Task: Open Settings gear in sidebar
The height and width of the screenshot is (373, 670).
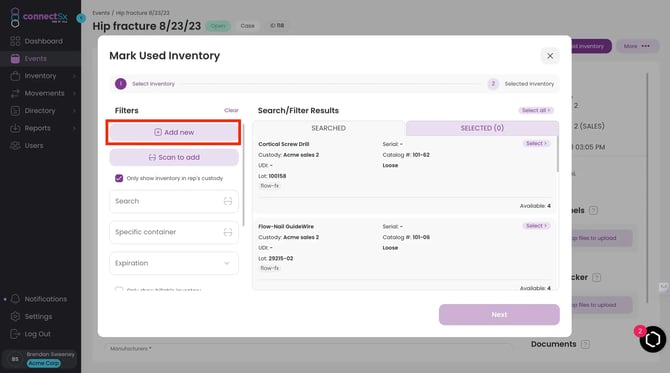Action: click(15, 316)
